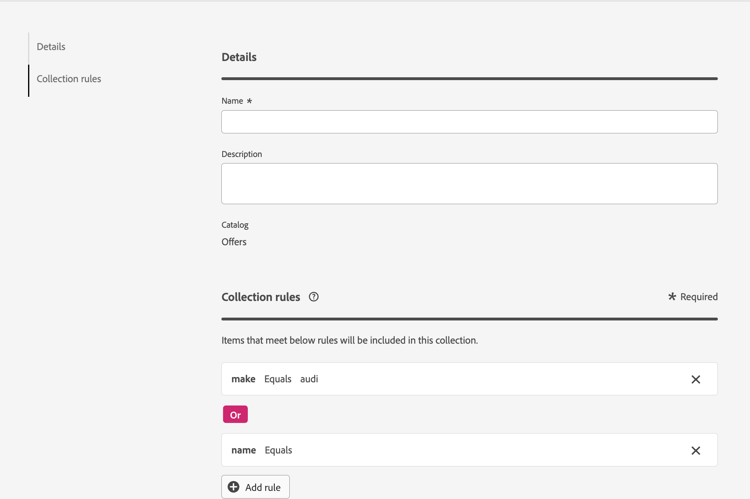Click the Offers catalog value
Image resolution: width=750 pixels, height=499 pixels.
tap(234, 242)
